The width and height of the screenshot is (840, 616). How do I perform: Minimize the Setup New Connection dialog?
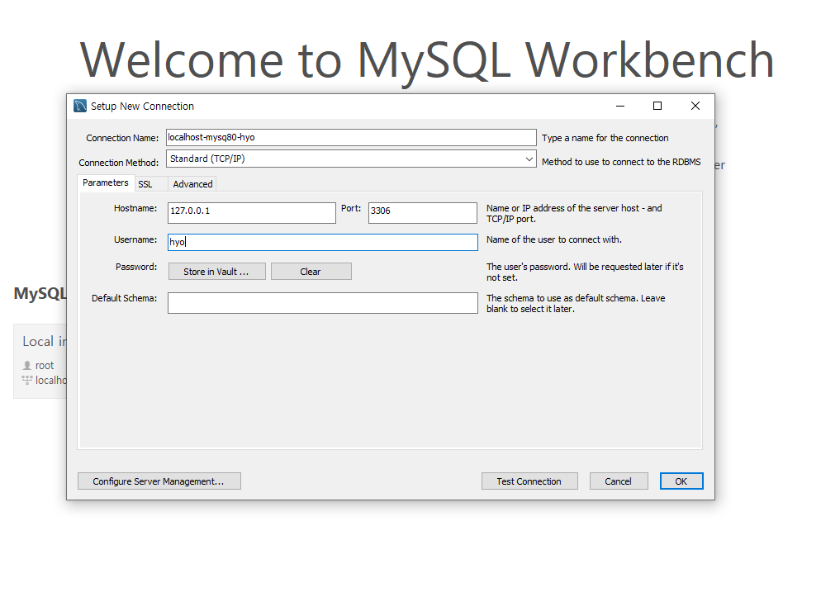pos(620,106)
